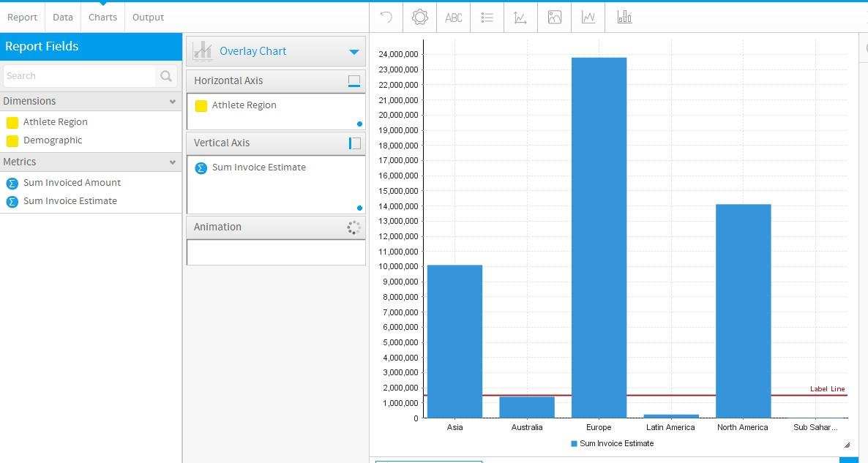Image resolution: width=868 pixels, height=463 pixels.
Task: Select the Sum Invoiced Amount metric
Action: tap(72, 182)
